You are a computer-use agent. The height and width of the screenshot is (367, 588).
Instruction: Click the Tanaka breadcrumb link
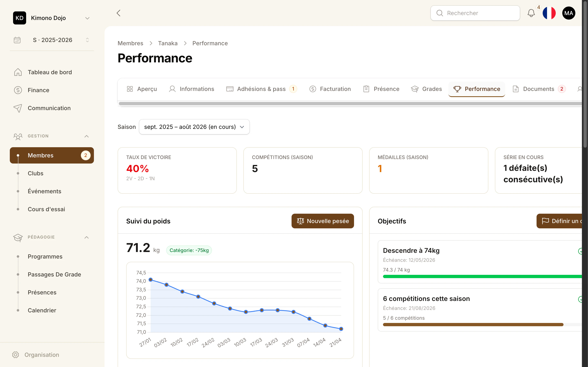point(168,43)
